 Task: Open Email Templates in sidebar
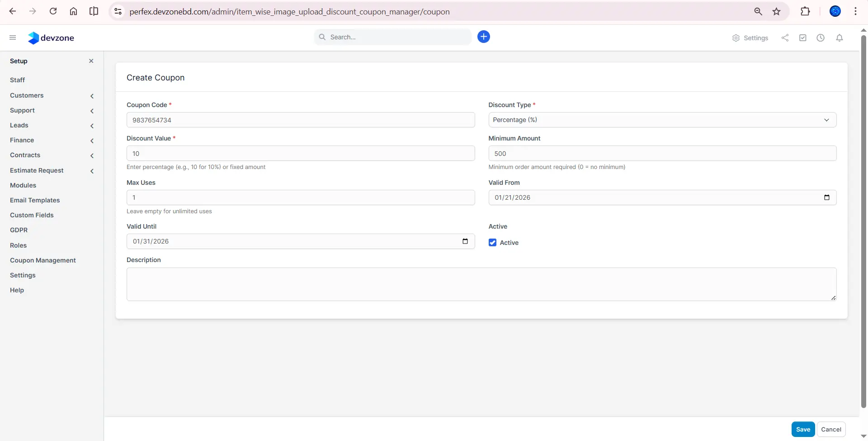click(35, 200)
